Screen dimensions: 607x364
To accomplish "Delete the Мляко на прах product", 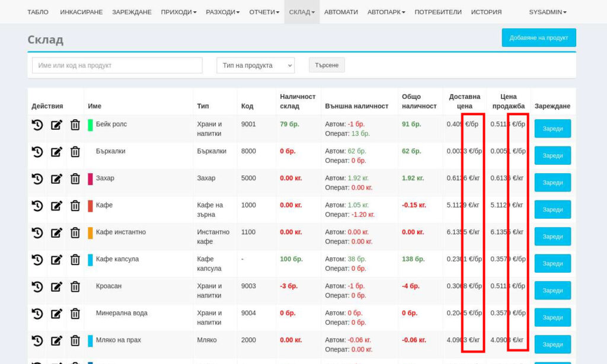I will coord(75,341).
